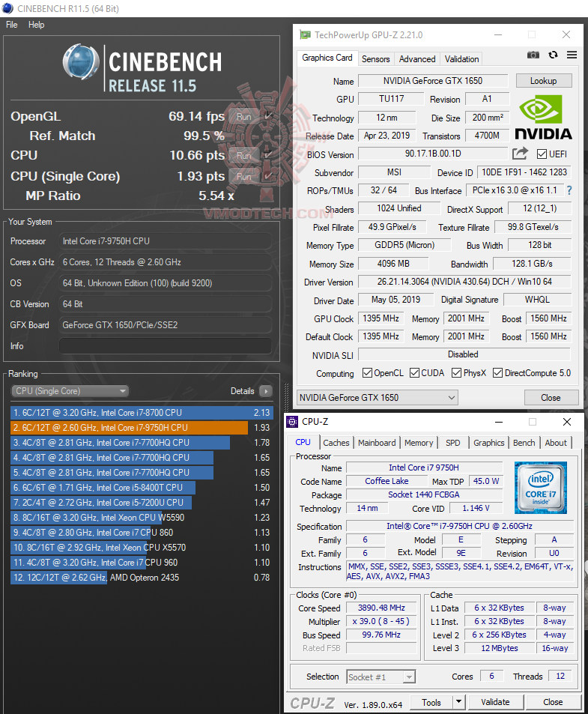Screen dimensions: 588x714
Task: Select the Intel Core i5-7200U ranking row
Action: pyautogui.click(x=142, y=502)
